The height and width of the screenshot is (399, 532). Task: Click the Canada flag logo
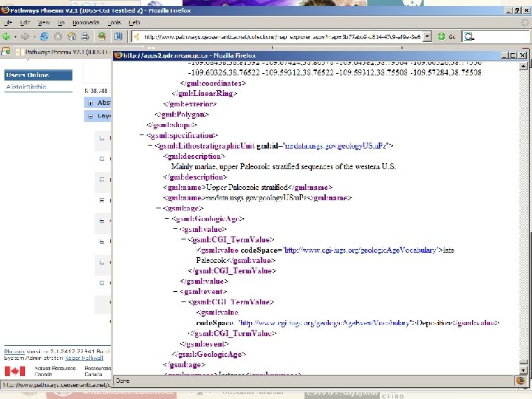pyautogui.click(x=15, y=371)
